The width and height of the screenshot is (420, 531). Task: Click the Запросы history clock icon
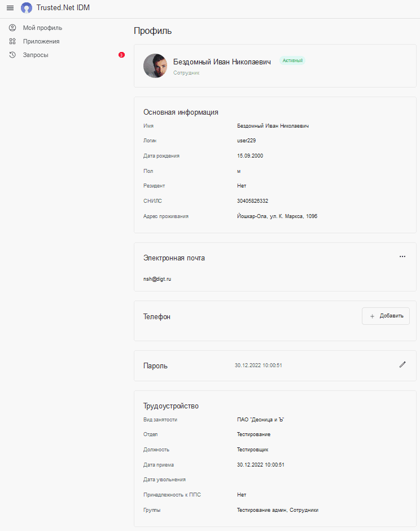(x=12, y=55)
